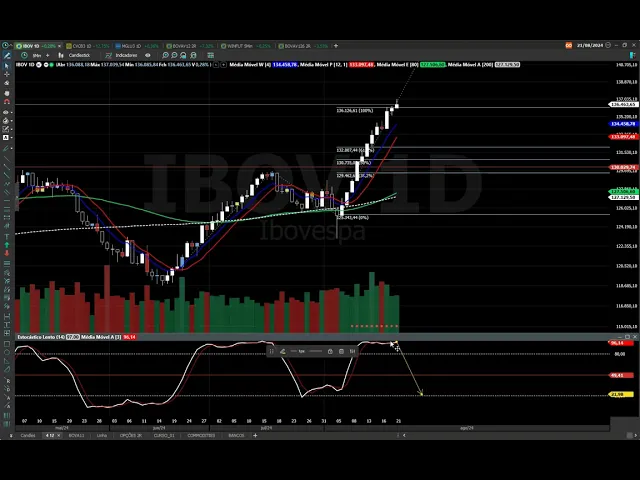Select the 'A' text annotation tool
The height and width of the screenshot is (480, 640).
(6, 138)
